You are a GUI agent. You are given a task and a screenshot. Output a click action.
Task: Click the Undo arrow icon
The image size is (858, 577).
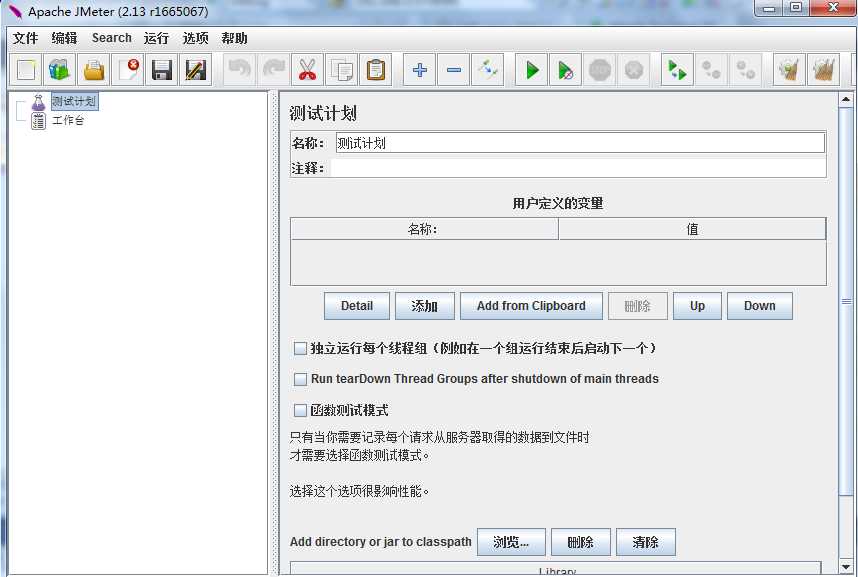pyautogui.click(x=240, y=70)
